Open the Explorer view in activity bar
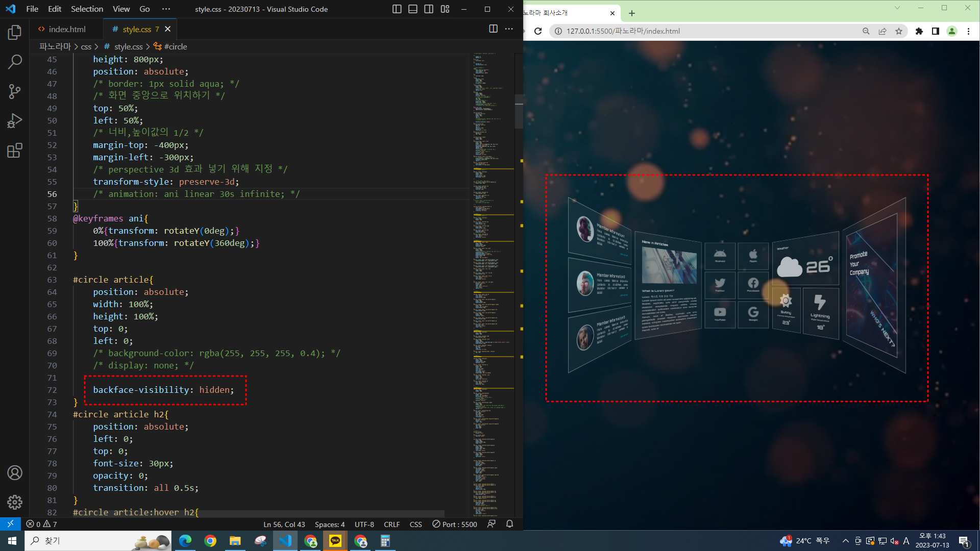980x551 pixels. (15, 33)
